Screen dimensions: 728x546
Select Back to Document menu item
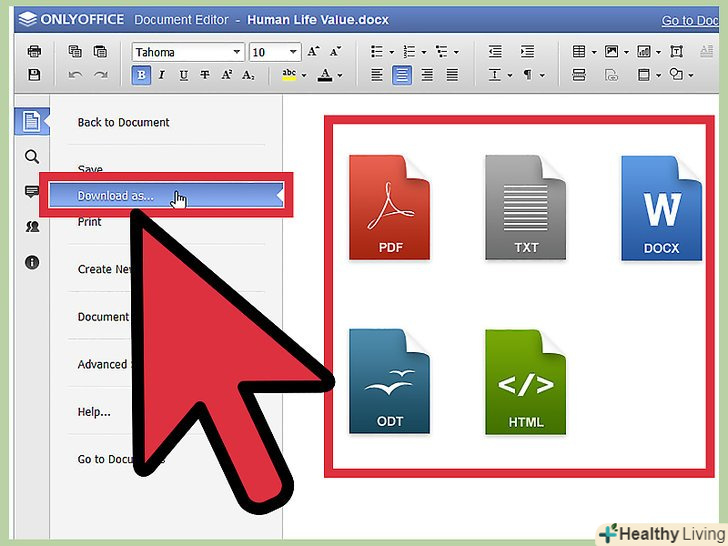(124, 122)
